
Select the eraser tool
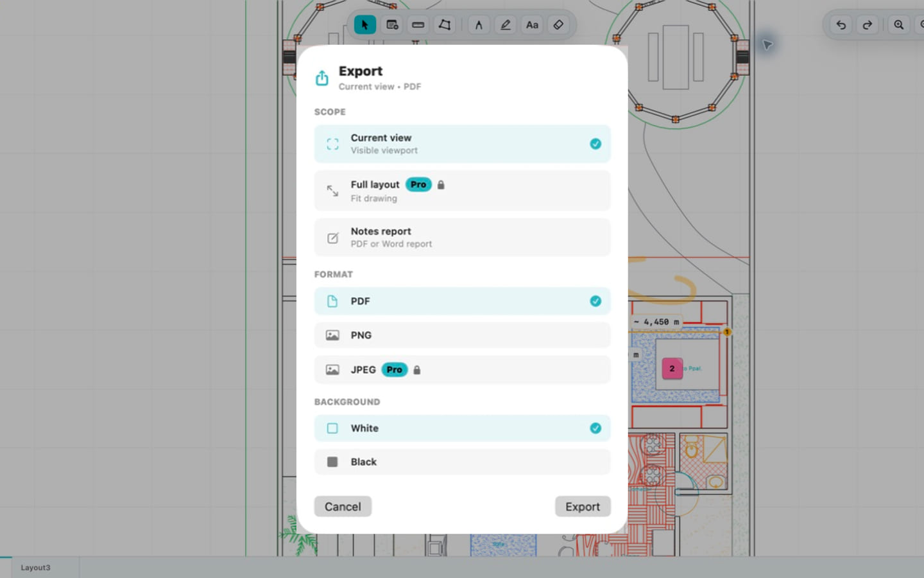coord(558,25)
